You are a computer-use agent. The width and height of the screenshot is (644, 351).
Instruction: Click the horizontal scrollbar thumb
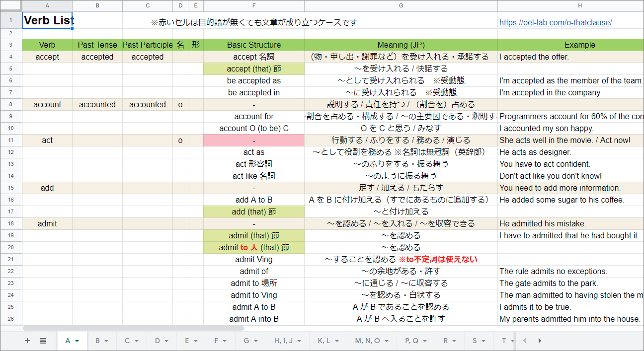(134, 328)
